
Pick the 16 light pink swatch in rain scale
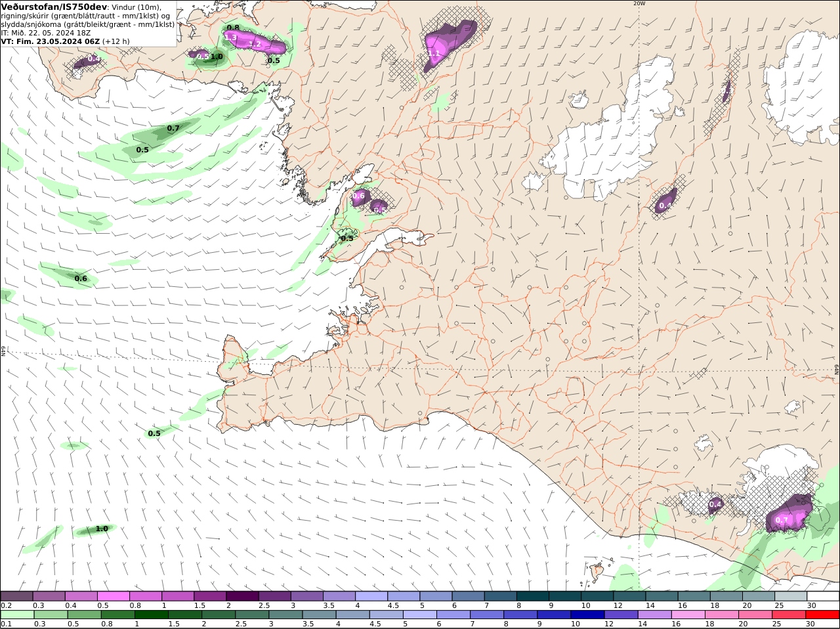(x=688, y=615)
